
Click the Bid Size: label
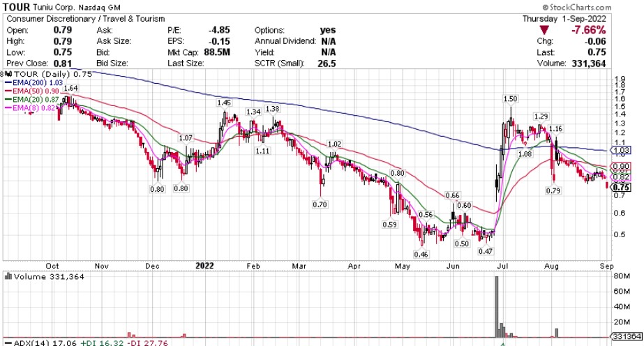(112, 63)
